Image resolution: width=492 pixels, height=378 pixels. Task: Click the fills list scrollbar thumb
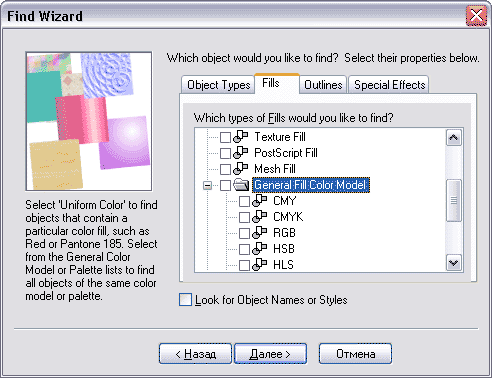click(454, 200)
